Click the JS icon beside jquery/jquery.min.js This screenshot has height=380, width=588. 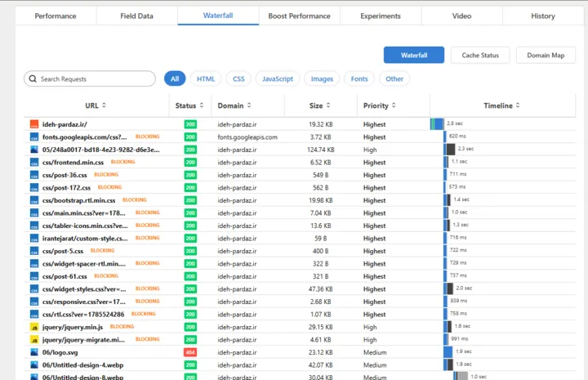click(34, 327)
